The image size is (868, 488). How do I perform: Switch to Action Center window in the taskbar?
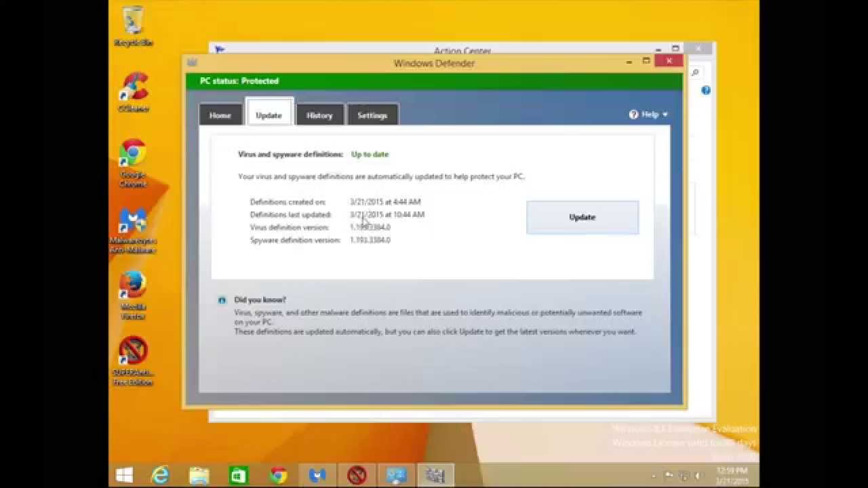[396, 475]
